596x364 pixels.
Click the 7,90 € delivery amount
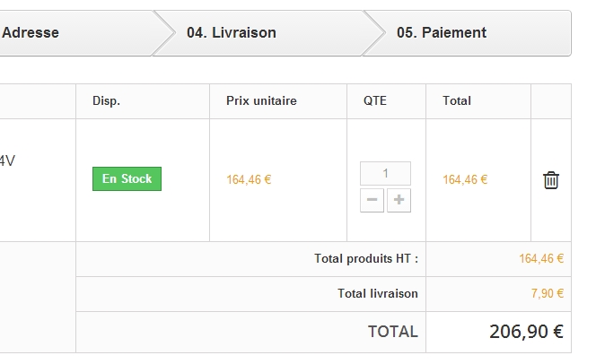pyautogui.click(x=548, y=294)
